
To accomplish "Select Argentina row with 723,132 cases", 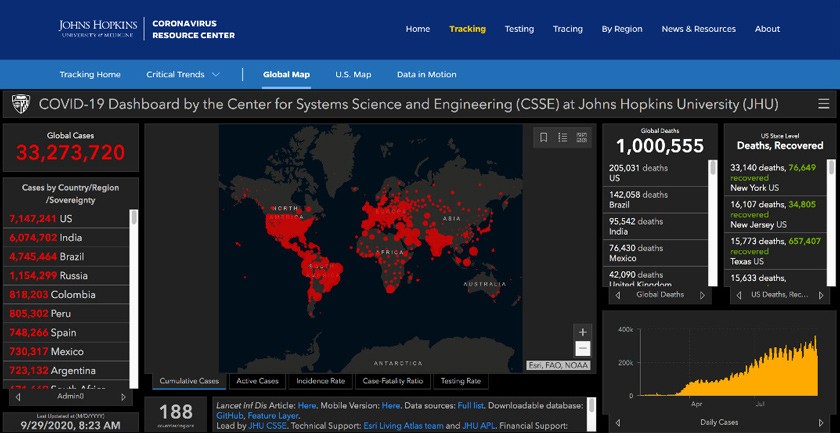I will (x=67, y=371).
